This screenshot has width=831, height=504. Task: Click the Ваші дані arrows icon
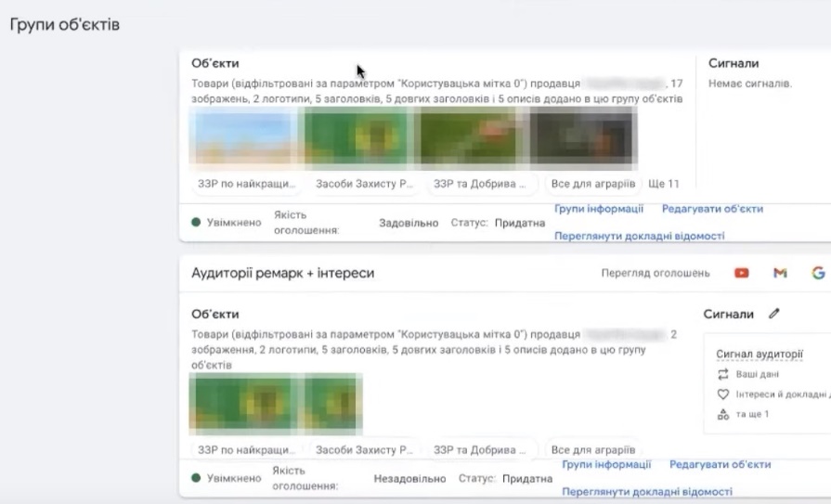point(724,374)
